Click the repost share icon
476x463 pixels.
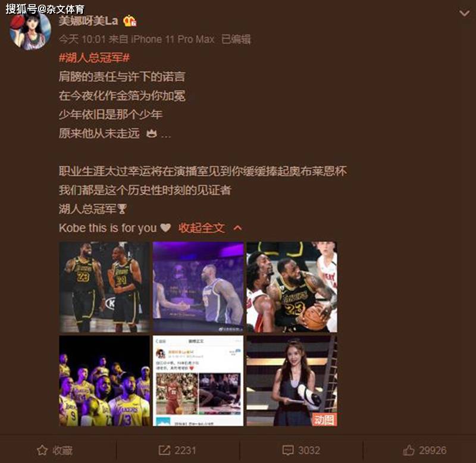pos(164,451)
